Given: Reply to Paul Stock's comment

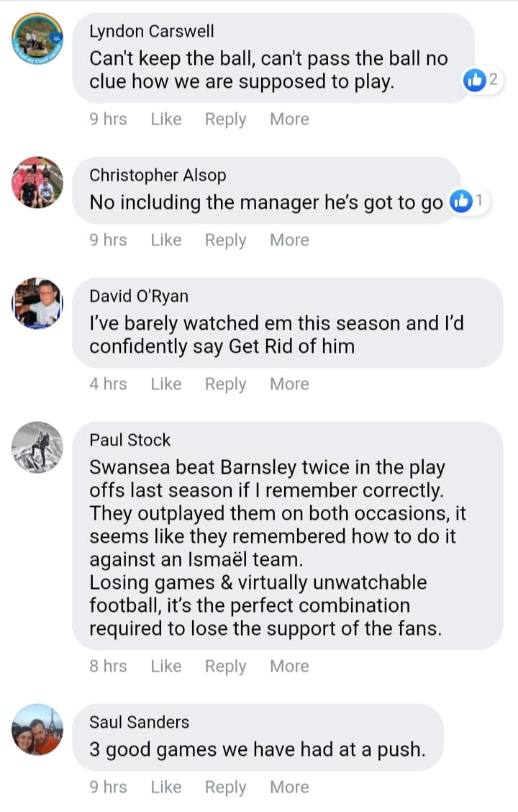Looking at the screenshot, I should pyautogui.click(x=225, y=667).
